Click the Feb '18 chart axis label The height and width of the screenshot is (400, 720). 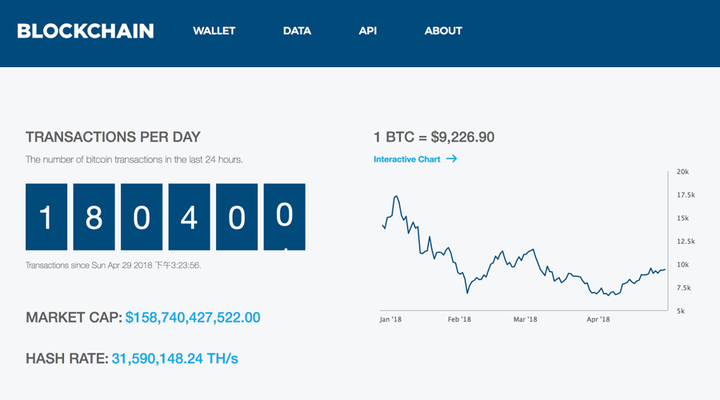coord(460,320)
